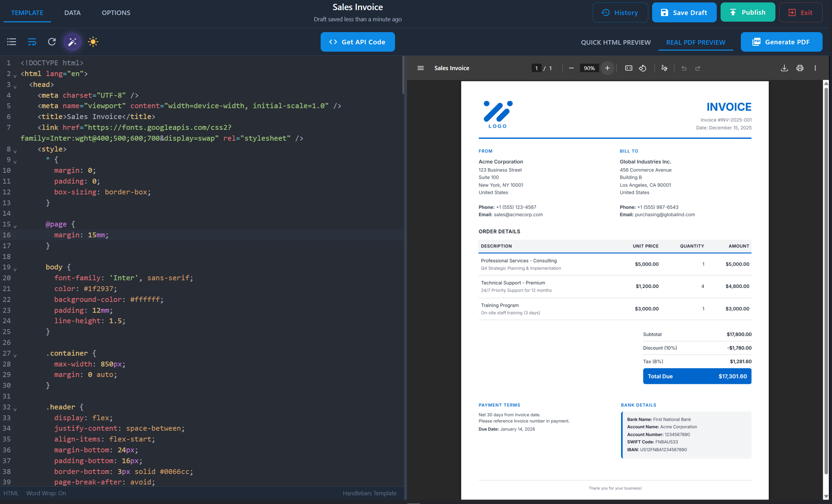
Task: Toggle the editor theme sun icon
Action: (x=93, y=42)
